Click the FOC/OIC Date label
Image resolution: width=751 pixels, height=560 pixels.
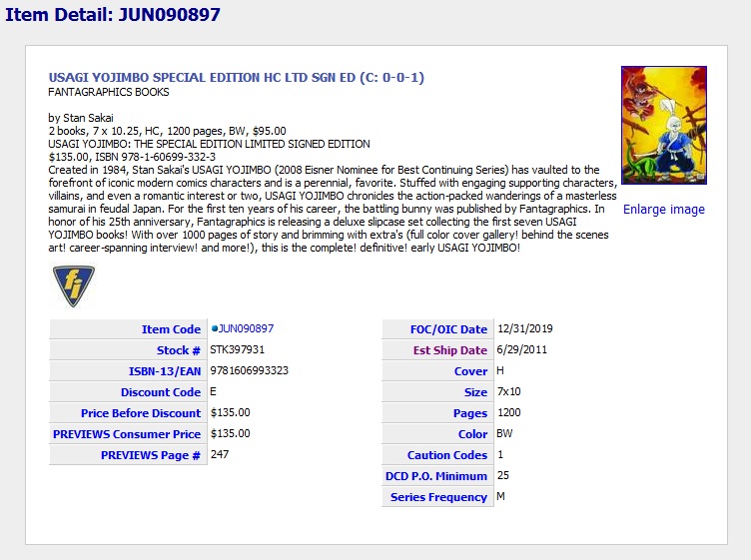(448, 329)
